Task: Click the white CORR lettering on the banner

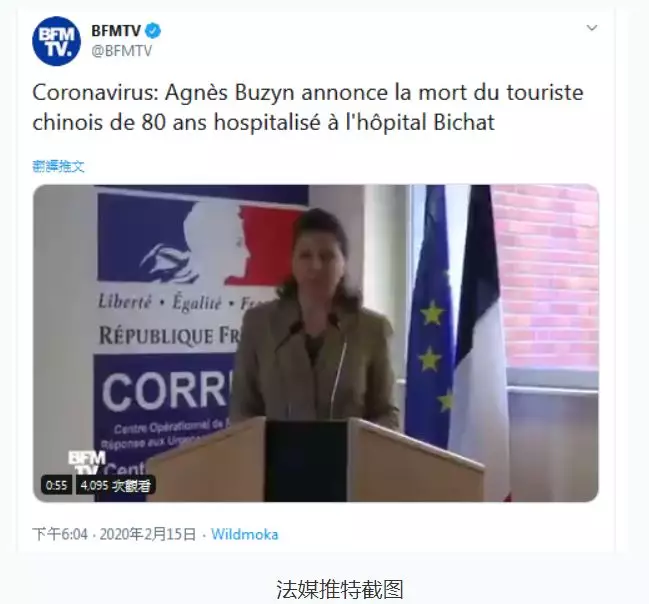Action: [166, 391]
